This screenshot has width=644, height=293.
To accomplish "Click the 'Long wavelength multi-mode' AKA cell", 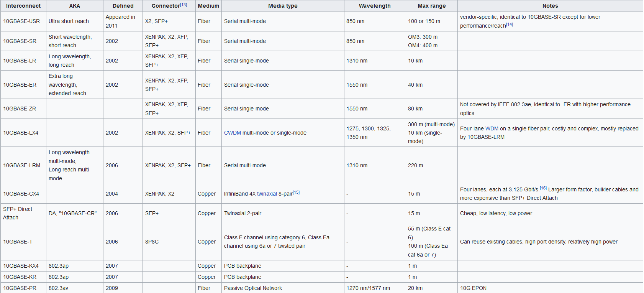I will (x=75, y=165).
